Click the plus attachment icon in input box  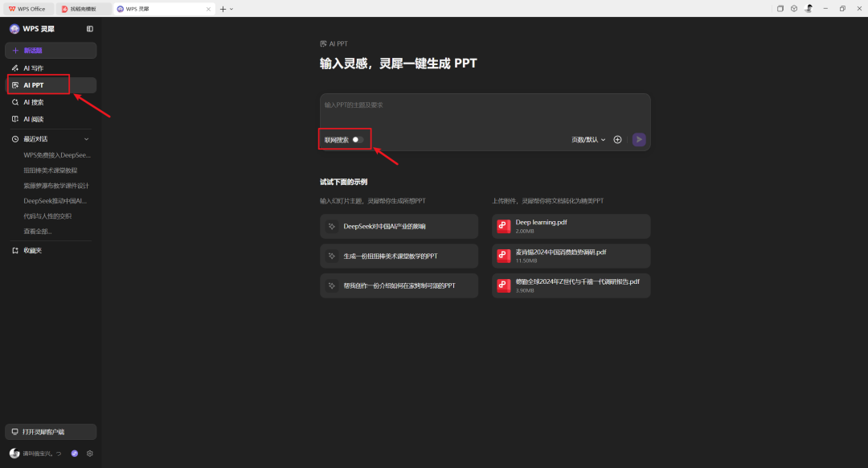(618, 140)
